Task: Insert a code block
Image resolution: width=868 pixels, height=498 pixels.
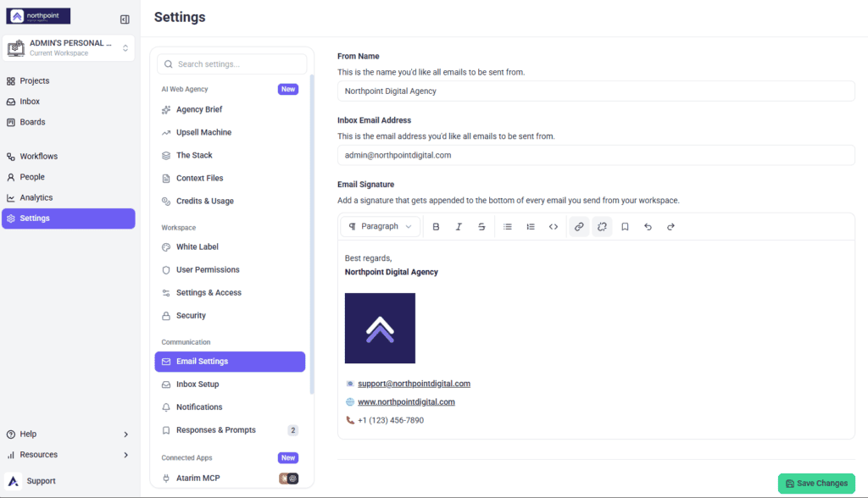Action: (553, 227)
